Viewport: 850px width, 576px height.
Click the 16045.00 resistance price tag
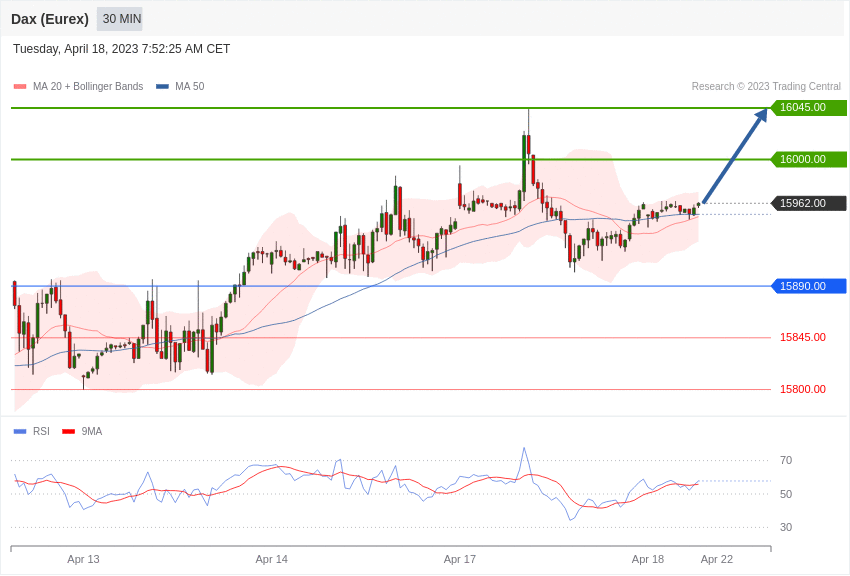click(808, 107)
